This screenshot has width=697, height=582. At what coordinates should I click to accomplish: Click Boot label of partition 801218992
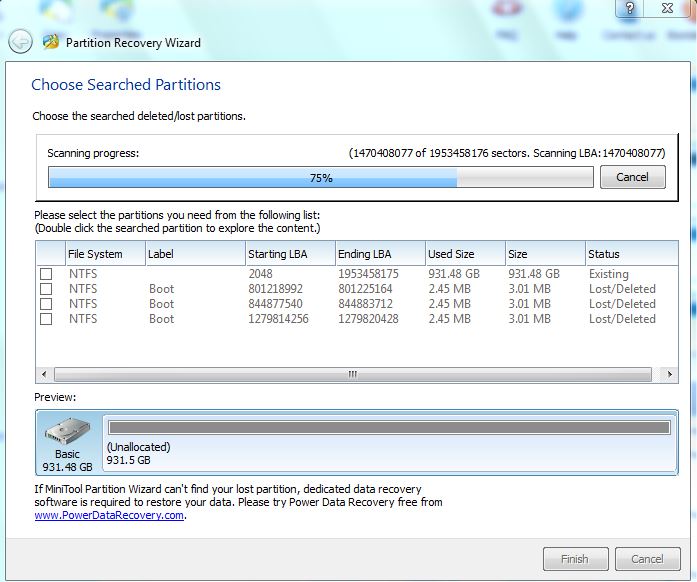(161, 289)
